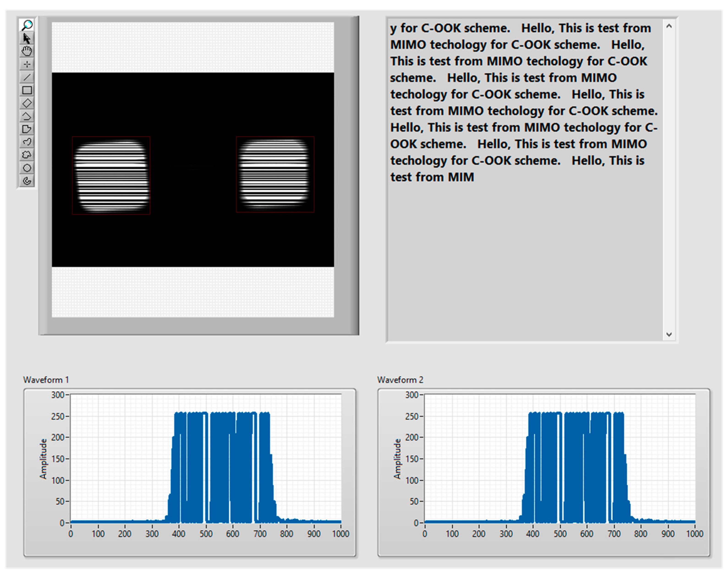Activate the Pan hand tool
This screenshot has width=728, height=575.
point(27,51)
